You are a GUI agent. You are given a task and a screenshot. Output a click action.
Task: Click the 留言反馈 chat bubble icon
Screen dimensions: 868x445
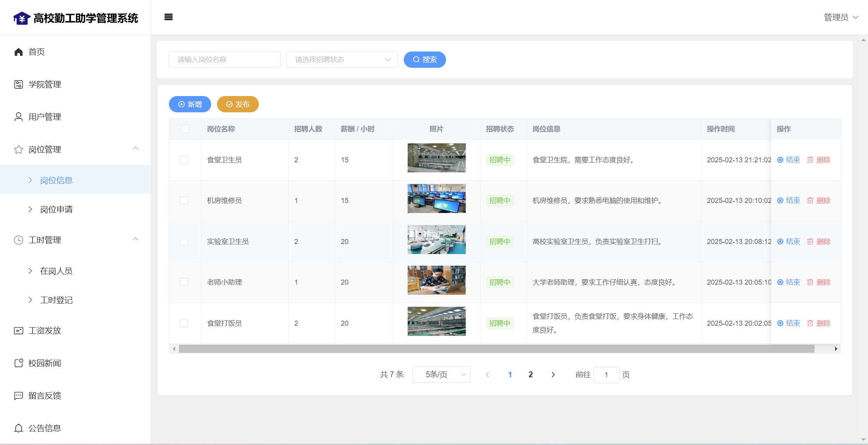[x=18, y=396]
